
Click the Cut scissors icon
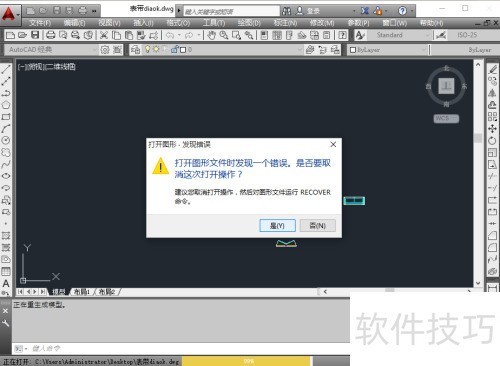coord(104,35)
